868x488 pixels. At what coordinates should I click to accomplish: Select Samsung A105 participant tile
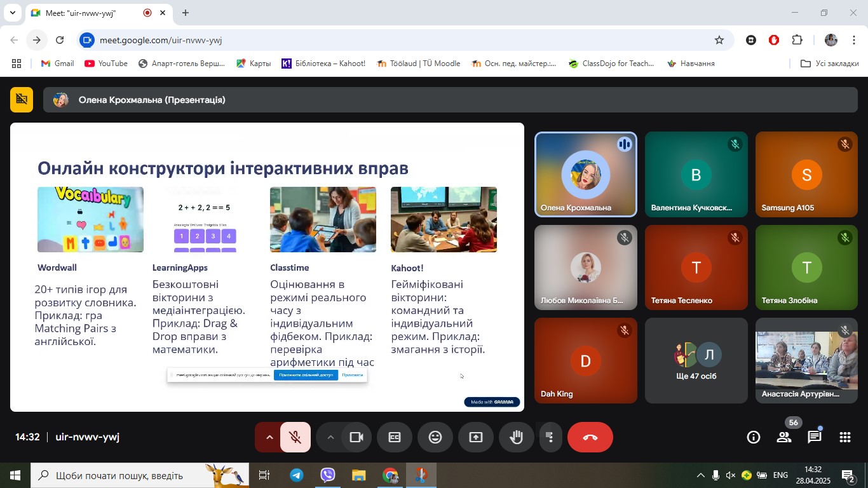pos(807,175)
